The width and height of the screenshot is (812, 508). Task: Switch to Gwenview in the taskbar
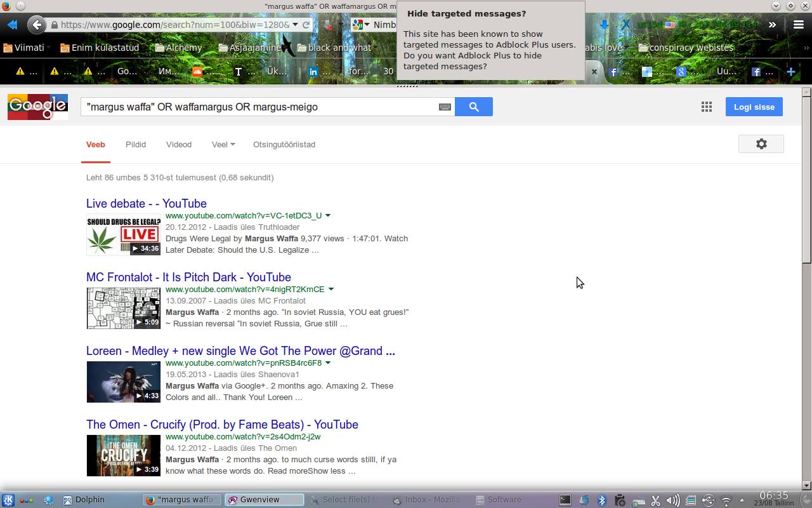pyautogui.click(x=265, y=500)
